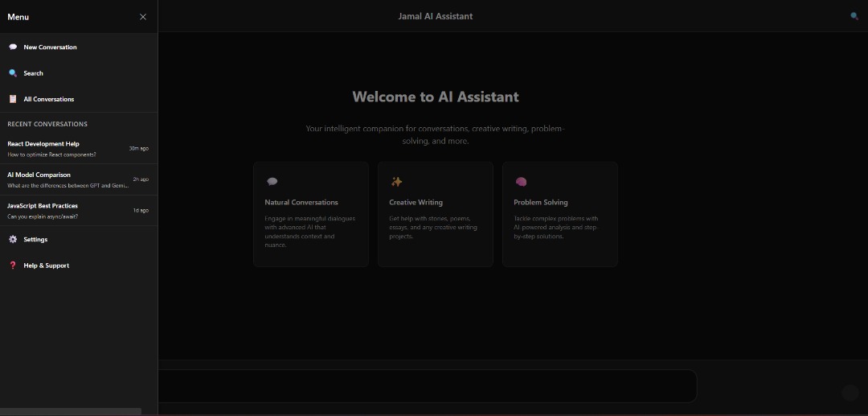Click the 'Menu' title in the sidebar
Image resolution: width=868 pixels, height=416 pixels.
pos(18,17)
